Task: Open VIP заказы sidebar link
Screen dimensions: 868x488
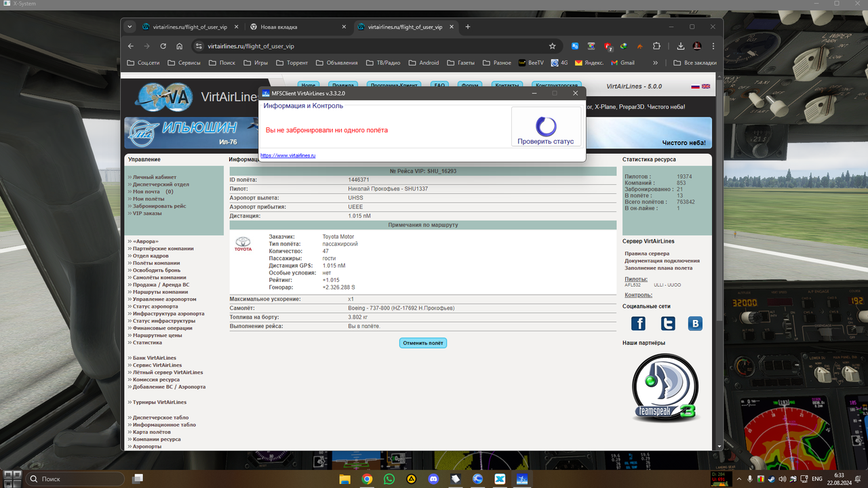Action: [147, 213]
